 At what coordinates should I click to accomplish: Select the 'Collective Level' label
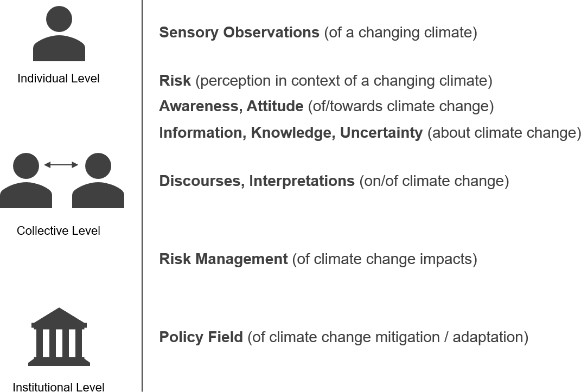59,231
